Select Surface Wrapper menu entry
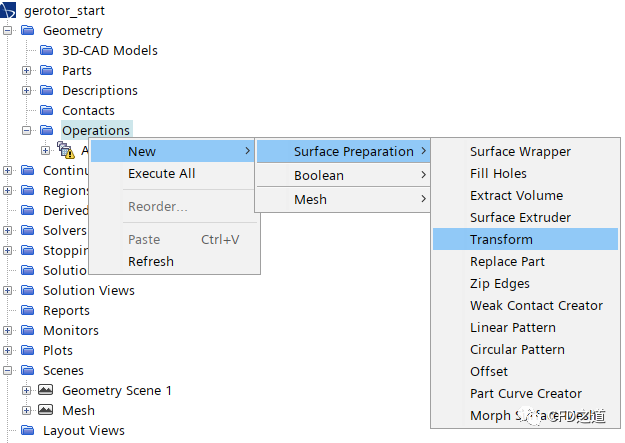Image resolution: width=625 pixels, height=443 pixels. tap(520, 151)
